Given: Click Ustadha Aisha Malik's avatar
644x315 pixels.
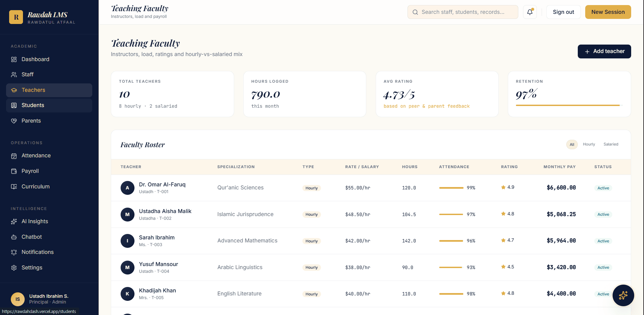Looking at the screenshot, I should coord(127,214).
